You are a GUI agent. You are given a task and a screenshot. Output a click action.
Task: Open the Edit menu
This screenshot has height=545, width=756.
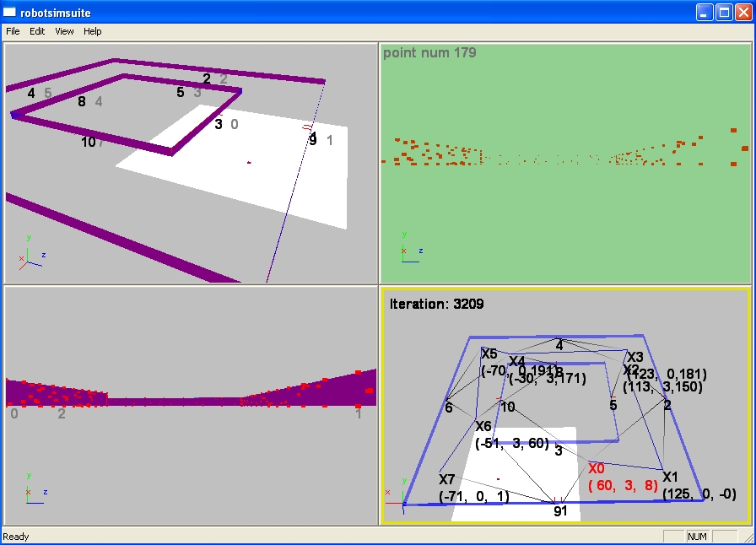37,31
